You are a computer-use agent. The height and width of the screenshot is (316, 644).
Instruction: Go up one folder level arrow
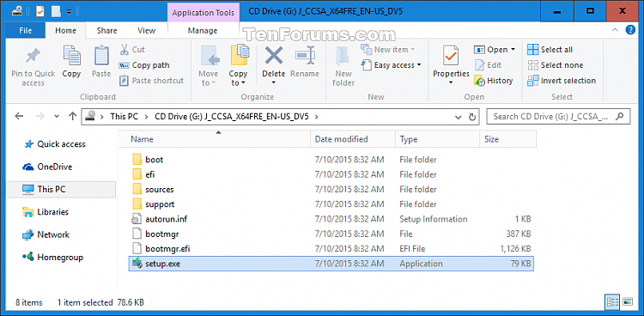coord(72,116)
